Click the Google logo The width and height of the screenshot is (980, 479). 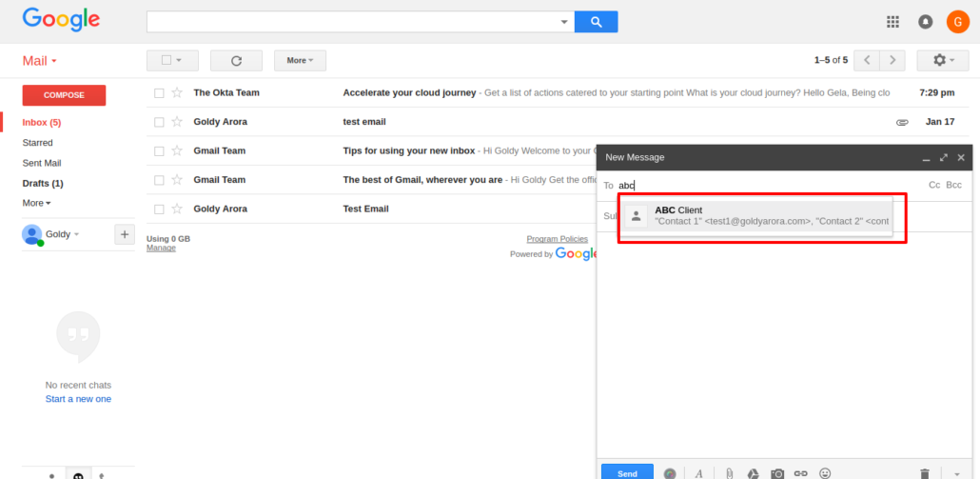pyautogui.click(x=61, y=20)
